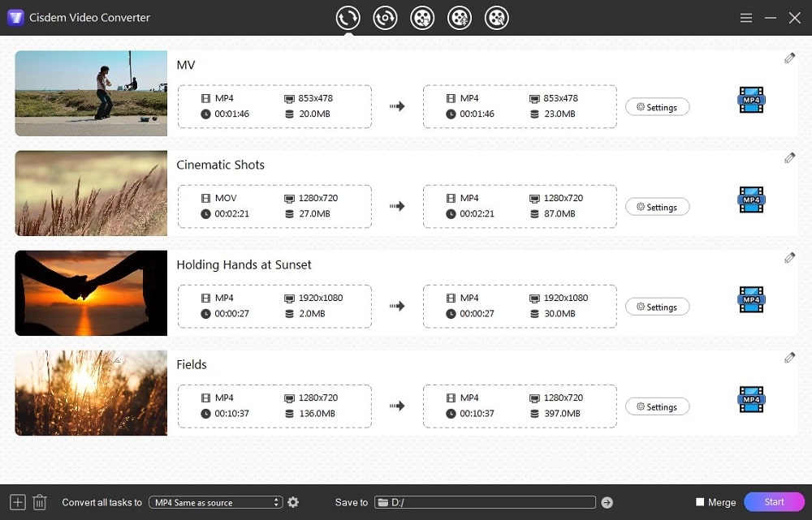Click the arrow beside Save to field
Image resolution: width=812 pixels, height=520 pixels.
(x=607, y=502)
